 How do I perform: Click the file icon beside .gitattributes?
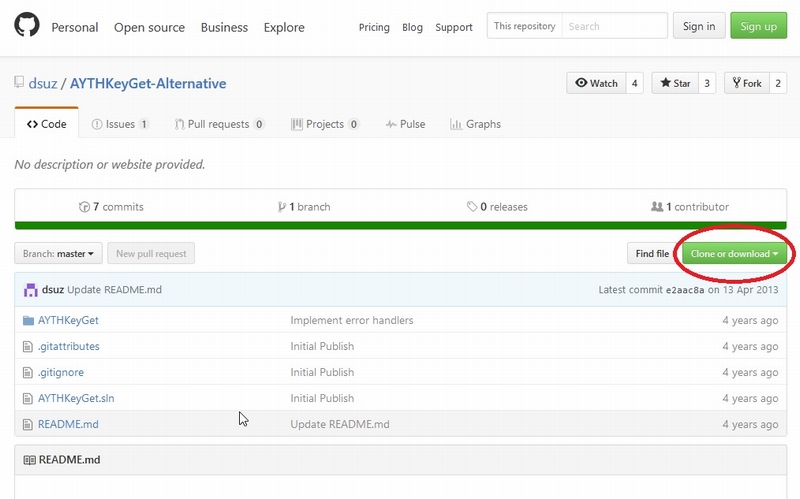tap(28, 346)
